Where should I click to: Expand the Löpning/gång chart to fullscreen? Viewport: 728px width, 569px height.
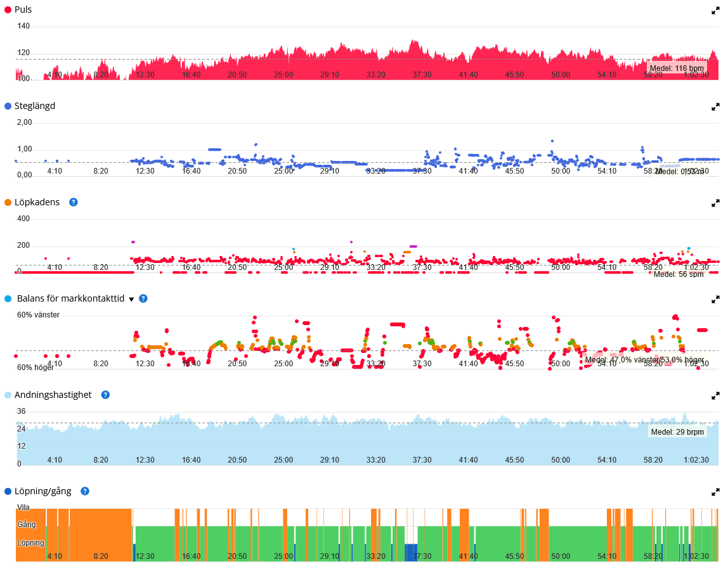coord(715,492)
